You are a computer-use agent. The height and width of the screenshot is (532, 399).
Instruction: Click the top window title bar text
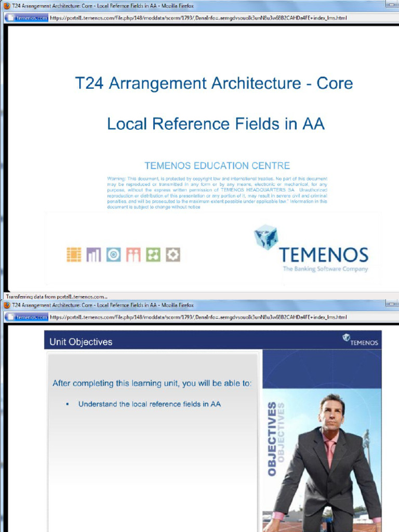coord(103,6)
